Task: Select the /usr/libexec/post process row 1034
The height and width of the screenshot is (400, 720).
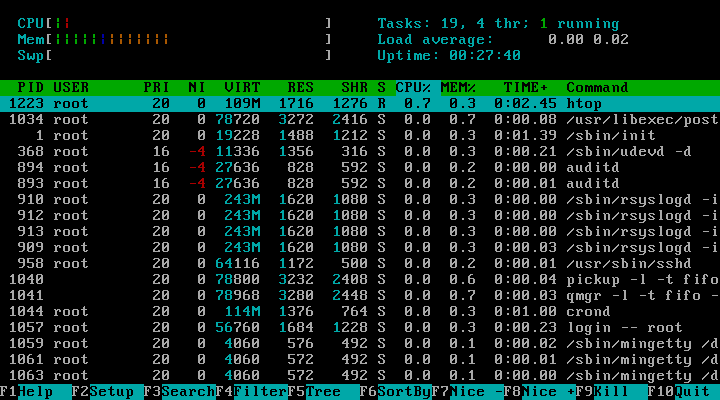Action: pyautogui.click(x=360, y=119)
